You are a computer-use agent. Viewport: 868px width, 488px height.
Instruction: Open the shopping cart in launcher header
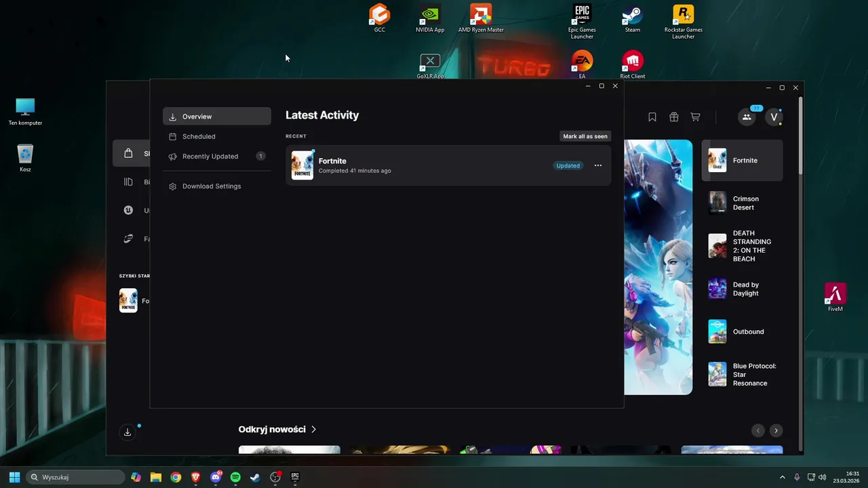point(695,117)
